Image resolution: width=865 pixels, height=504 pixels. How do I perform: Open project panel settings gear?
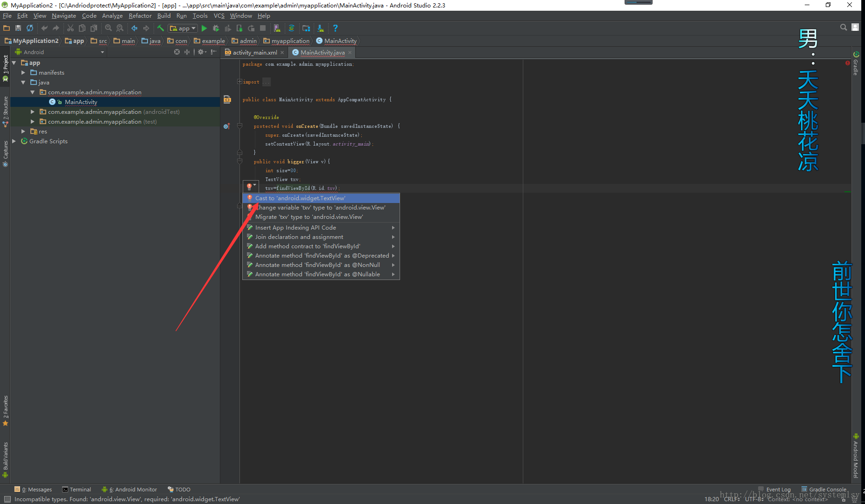[x=201, y=52]
